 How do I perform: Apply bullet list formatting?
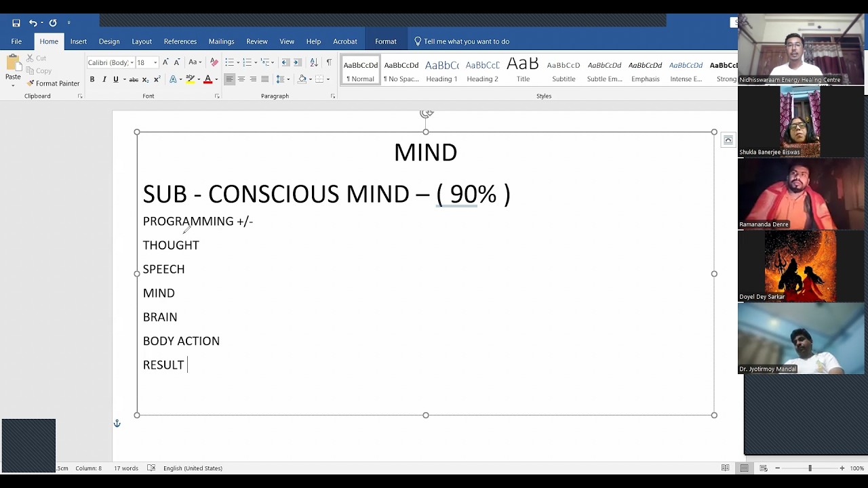click(230, 62)
